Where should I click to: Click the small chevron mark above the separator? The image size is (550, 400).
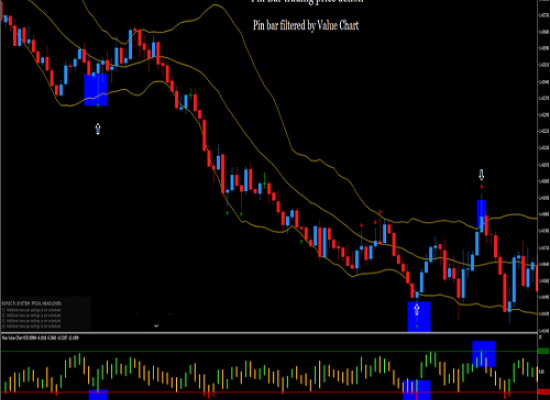point(156,326)
